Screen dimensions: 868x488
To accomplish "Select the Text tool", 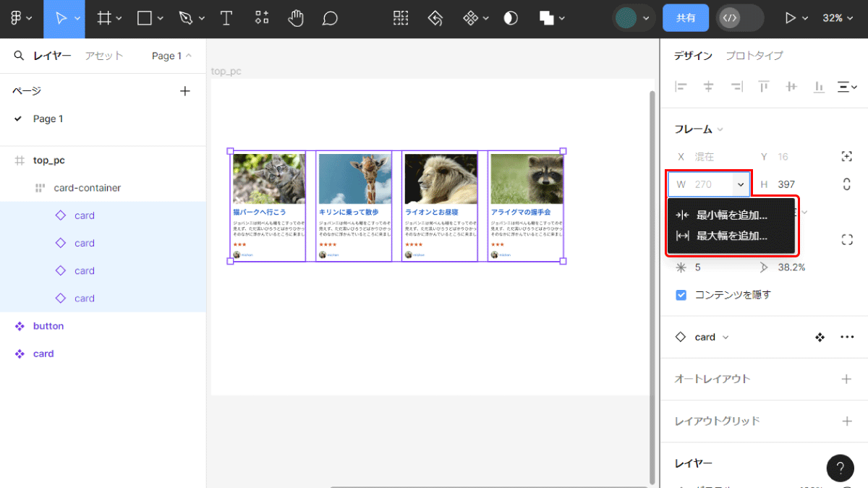I will pyautogui.click(x=226, y=19).
